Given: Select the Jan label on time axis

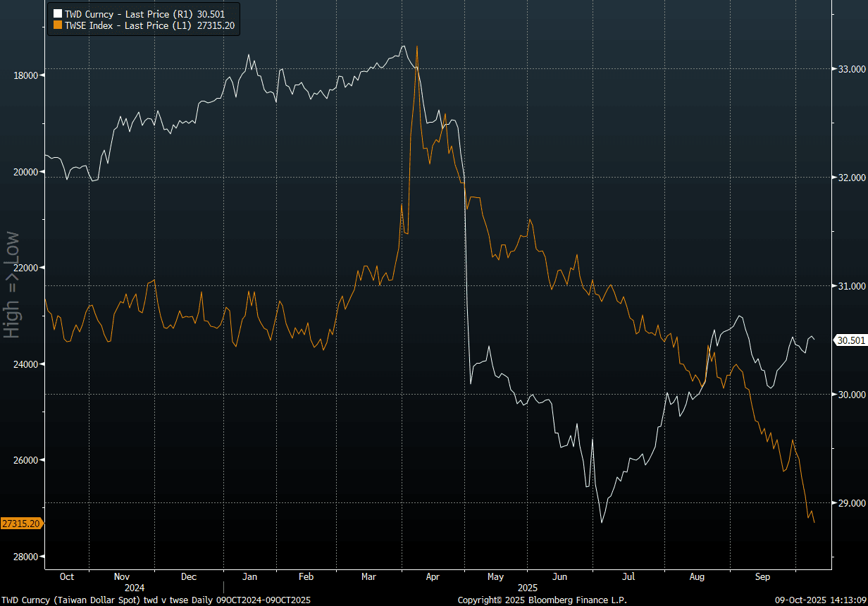Looking at the screenshot, I should [x=249, y=576].
